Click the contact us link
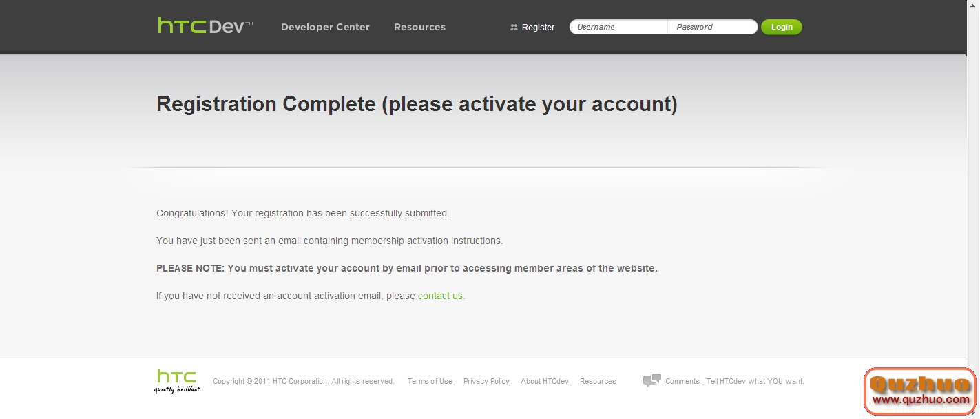 click(x=440, y=296)
